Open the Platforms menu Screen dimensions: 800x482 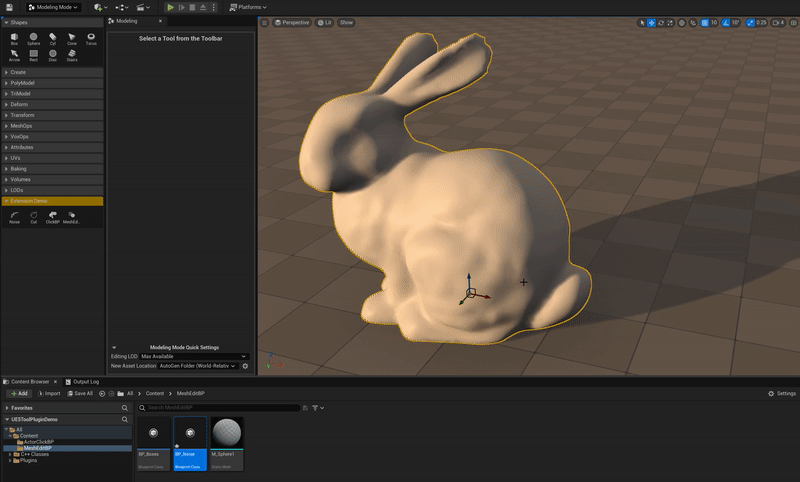click(x=248, y=7)
